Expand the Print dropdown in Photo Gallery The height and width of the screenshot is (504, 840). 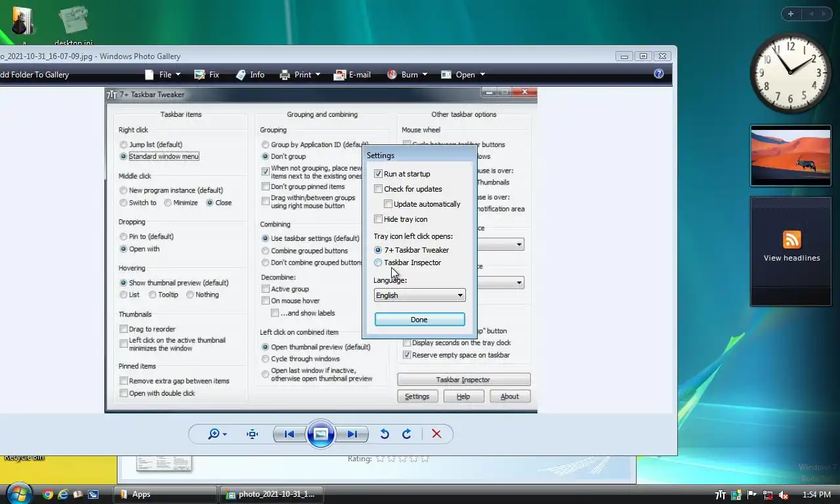click(x=299, y=75)
